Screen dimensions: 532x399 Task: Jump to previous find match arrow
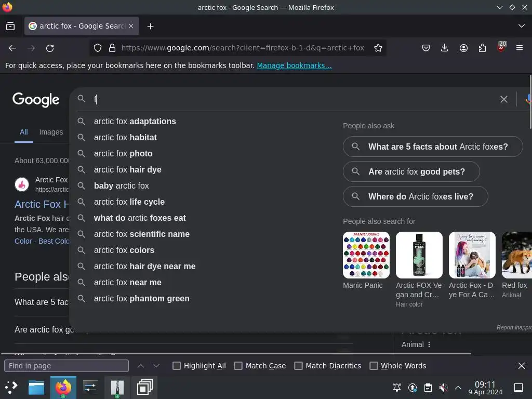click(141, 366)
